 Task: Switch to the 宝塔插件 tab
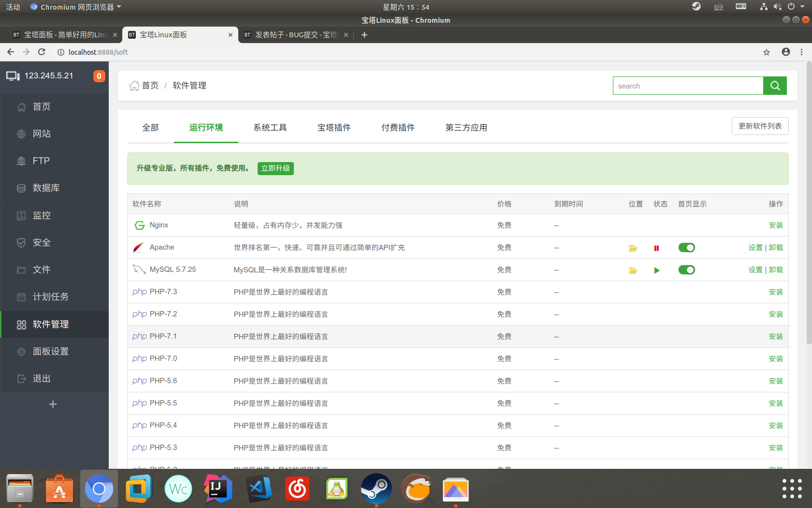(x=334, y=127)
